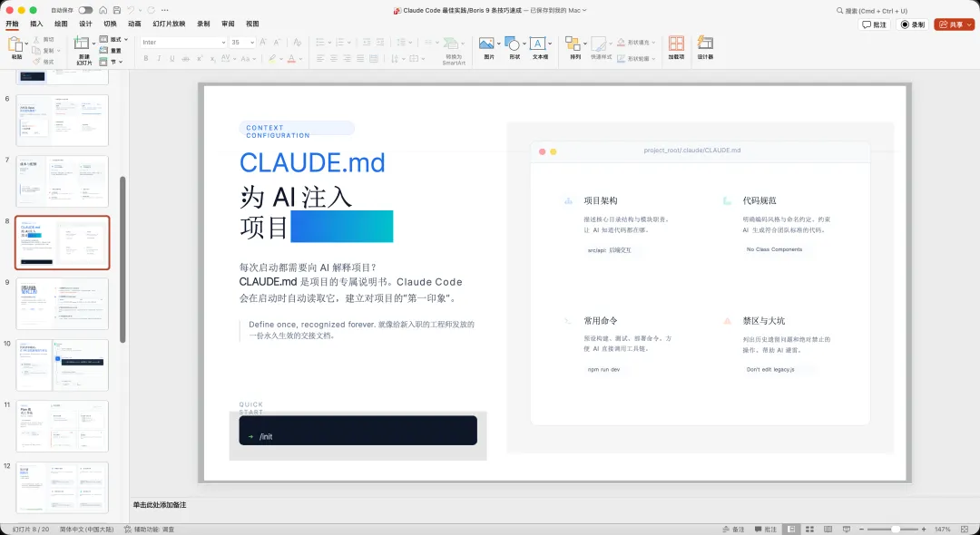Toggle Bold formatting
The height and width of the screenshot is (535, 980).
pyautogui.click(x=145, y=58)
